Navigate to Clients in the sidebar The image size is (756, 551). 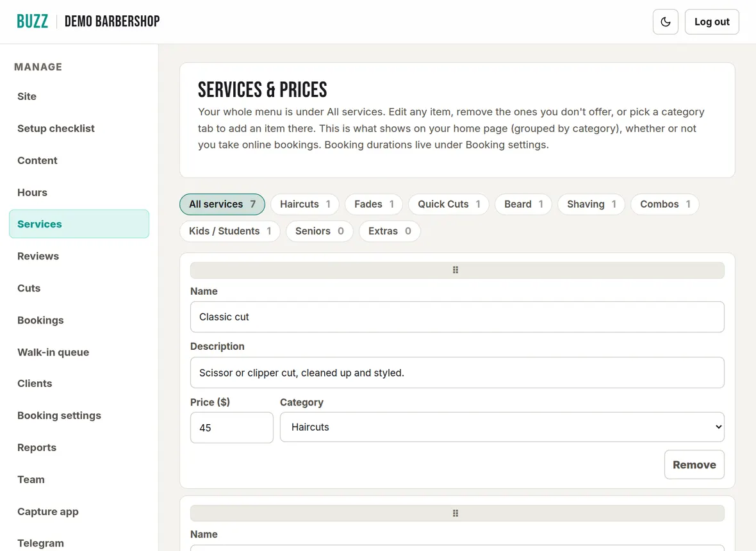pyautogui.click(x=79, y=384)
